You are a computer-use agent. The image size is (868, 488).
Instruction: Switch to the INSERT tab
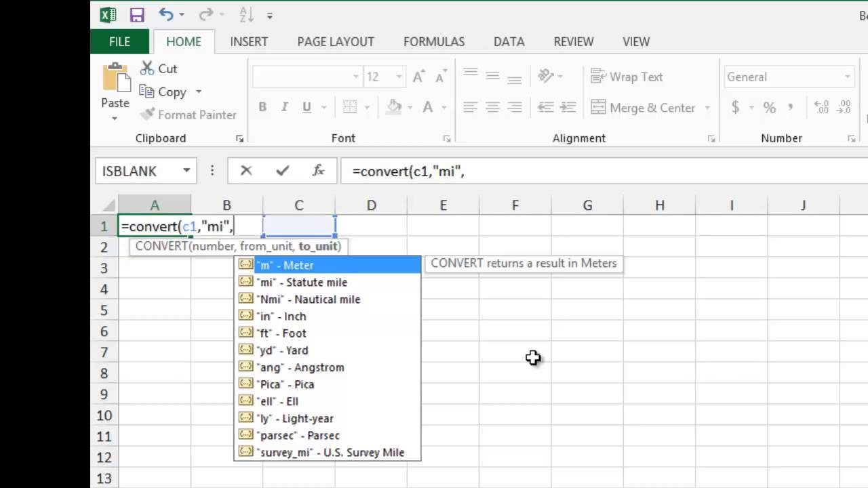[x=249, y=41]
